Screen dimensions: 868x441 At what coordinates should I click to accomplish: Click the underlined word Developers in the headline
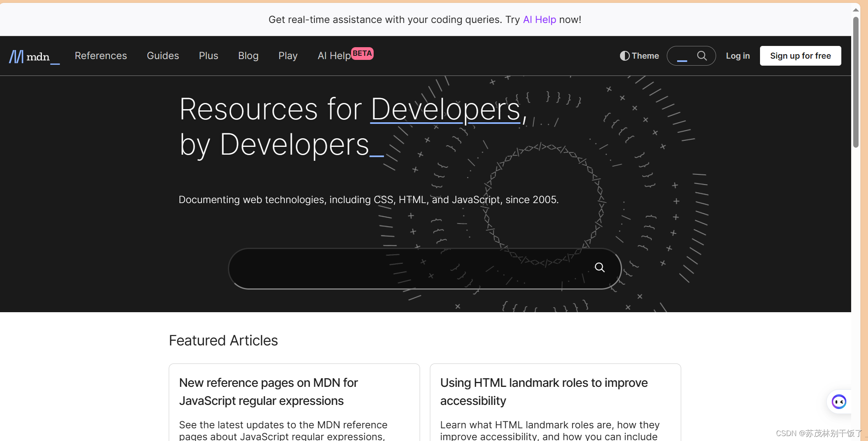point(446,109)
